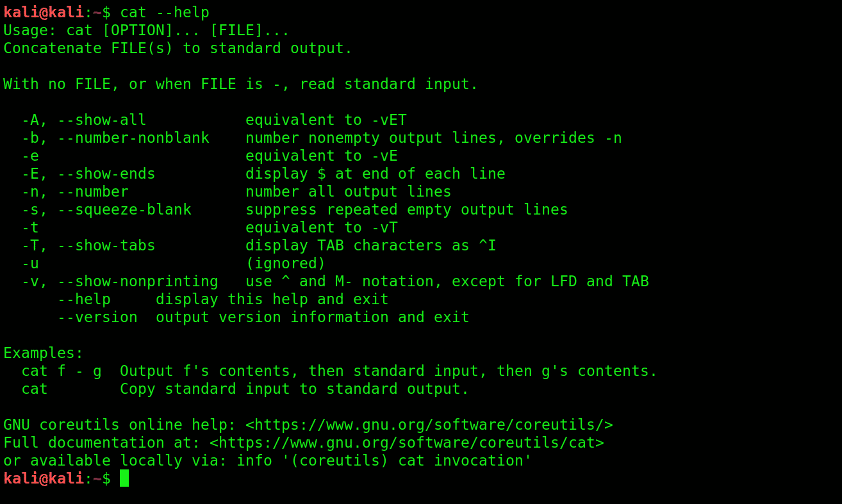Click the green cursor block at the prompt
The image size is (842, 504).
(124, 478)
